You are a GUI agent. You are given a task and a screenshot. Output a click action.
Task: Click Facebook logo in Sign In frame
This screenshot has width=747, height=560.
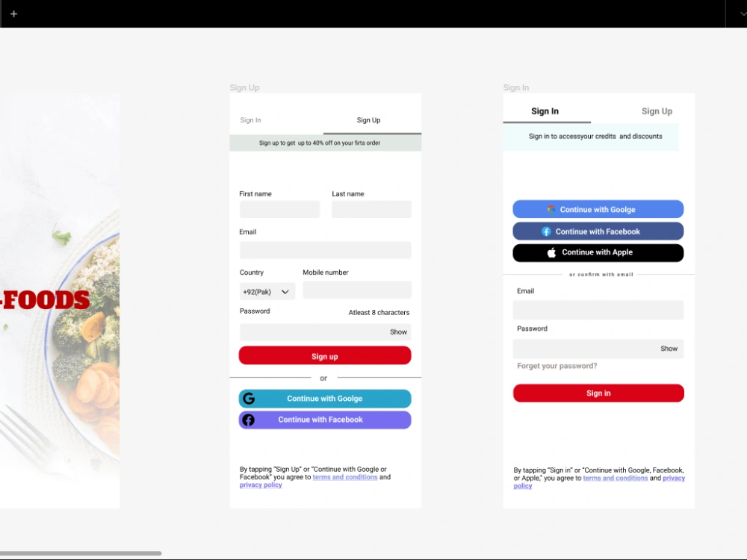pos(547,231)
